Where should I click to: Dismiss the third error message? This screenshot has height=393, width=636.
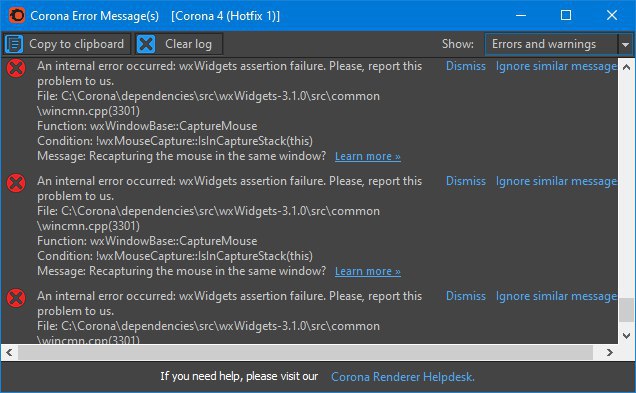(466, 296)
